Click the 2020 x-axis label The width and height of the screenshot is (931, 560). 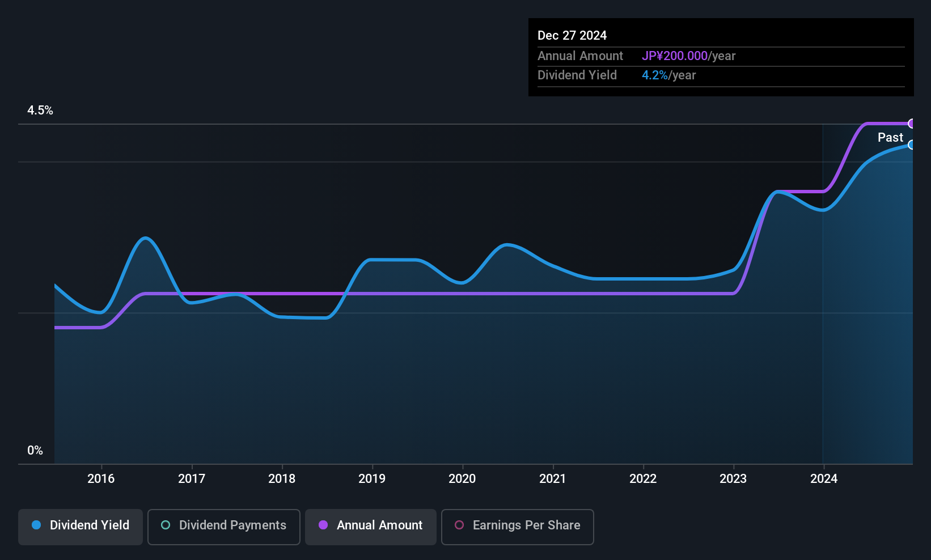coord(462,478)
